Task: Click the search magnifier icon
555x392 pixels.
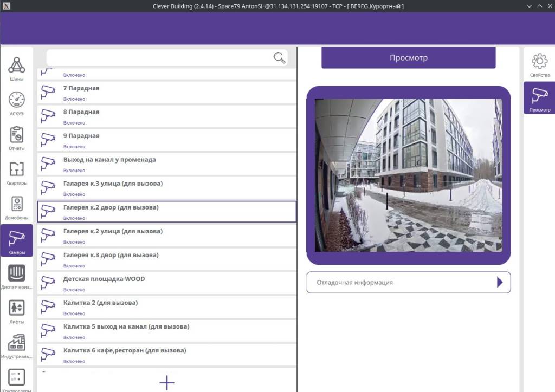Action: [279, 58]
